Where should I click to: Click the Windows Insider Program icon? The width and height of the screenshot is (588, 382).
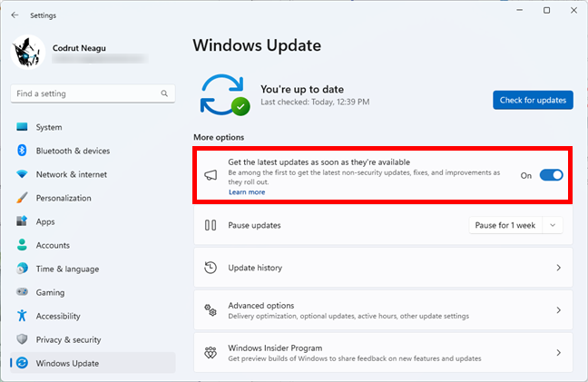coord(211,352)
